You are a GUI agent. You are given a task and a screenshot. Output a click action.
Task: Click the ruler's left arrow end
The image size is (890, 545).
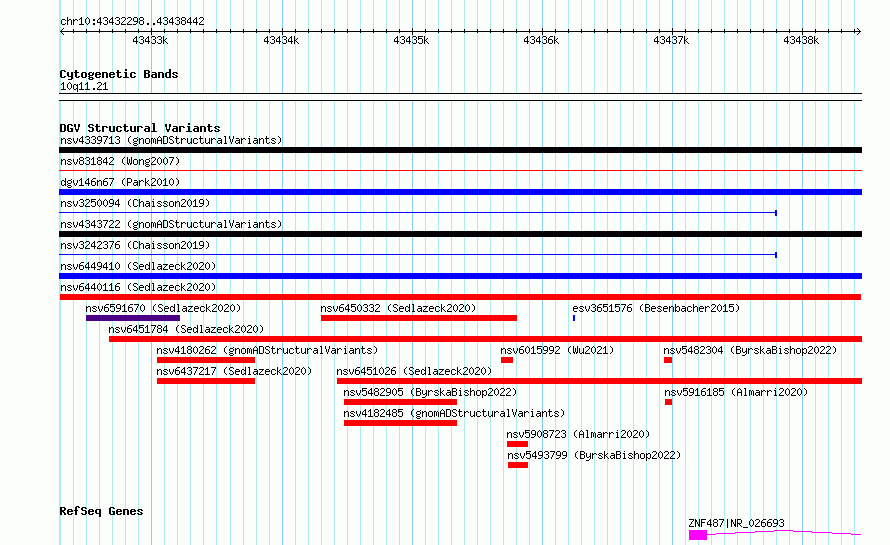coord(62,32)
